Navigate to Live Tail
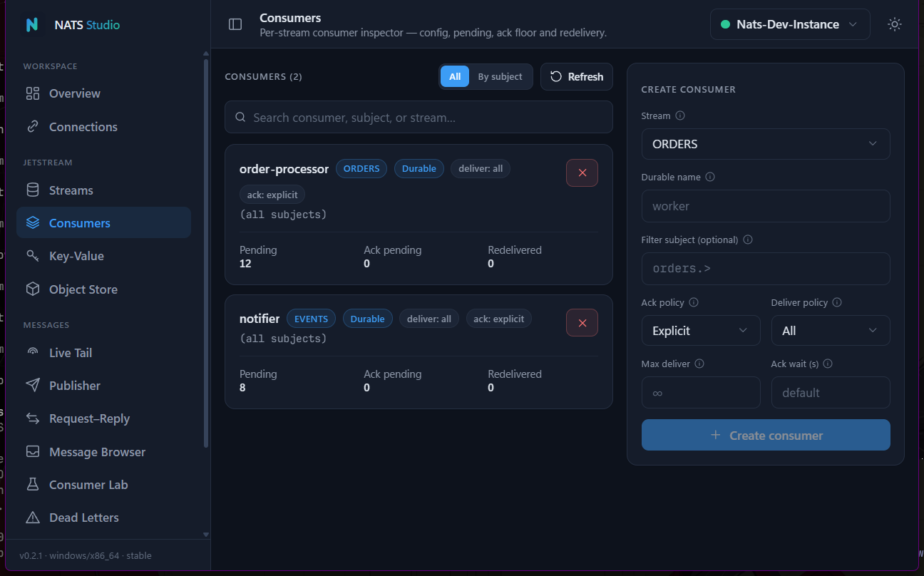 click(104, 353)
